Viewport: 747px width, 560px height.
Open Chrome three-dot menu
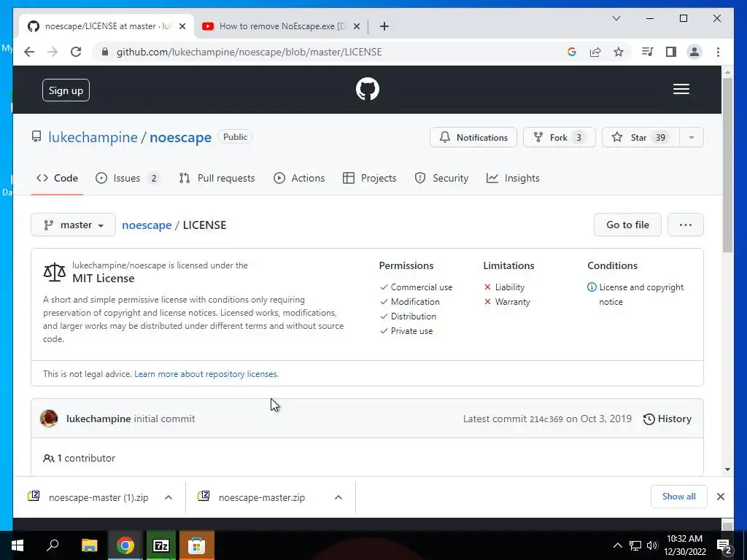[718, 52]
